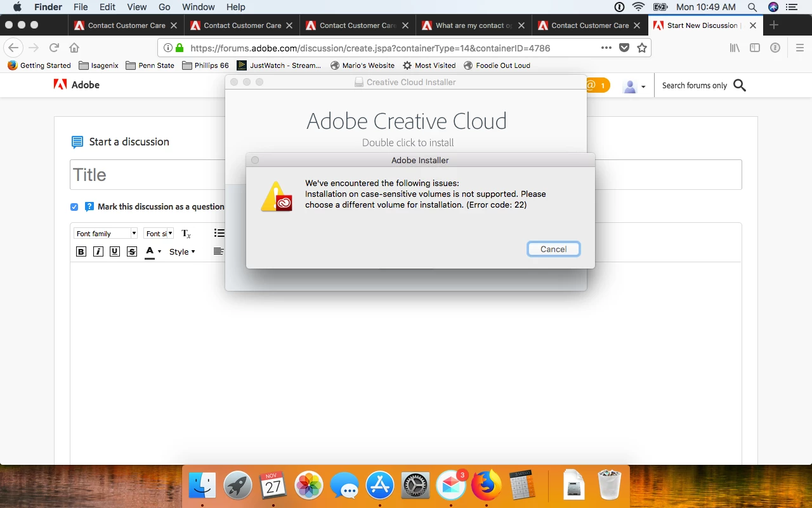This screenshot has width=812, height=508.
Task: Open Trash from the Dock
Action: coord(610,485)
